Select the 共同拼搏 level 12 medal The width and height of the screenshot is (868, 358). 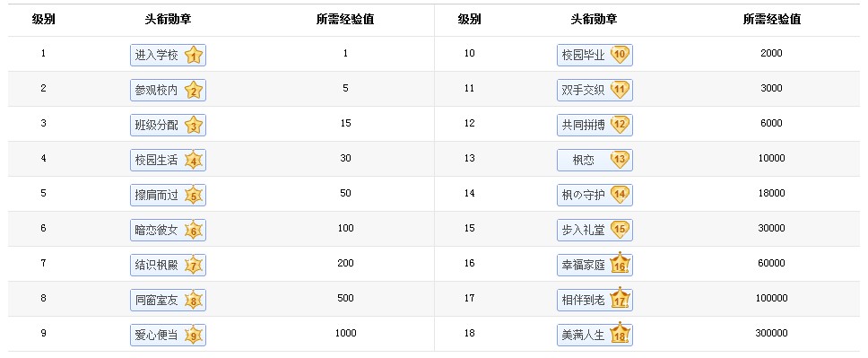pos(595,126)
